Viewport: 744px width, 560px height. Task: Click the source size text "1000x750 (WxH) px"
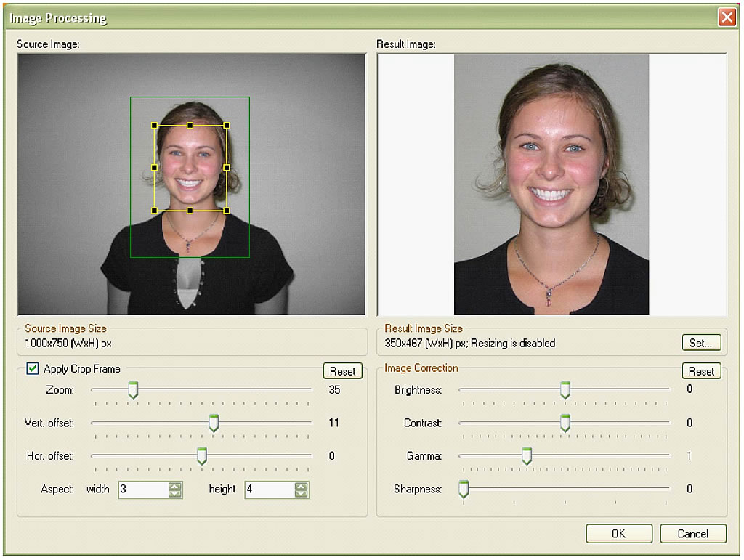point(68,343)
